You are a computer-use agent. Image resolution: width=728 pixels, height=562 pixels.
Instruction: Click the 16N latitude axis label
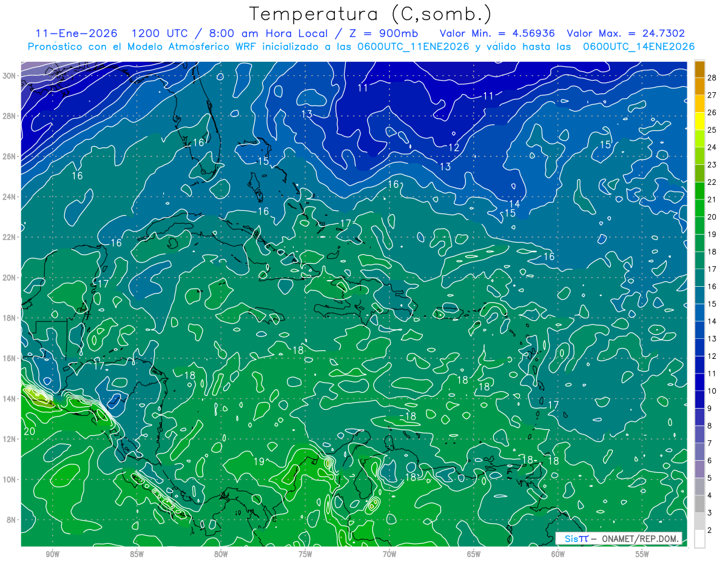[x=10, y=358]
